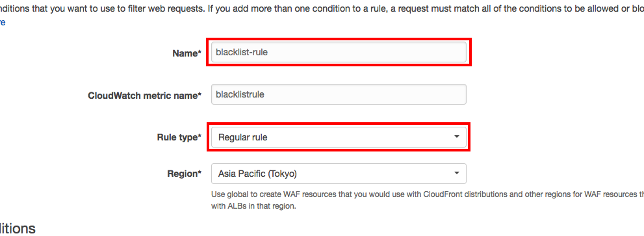Place cursor after 'blacklistrule' metric text
Image resolution: width=644 pixels, height=236 pixels.
pyautogui.click(x=264, y=94)
